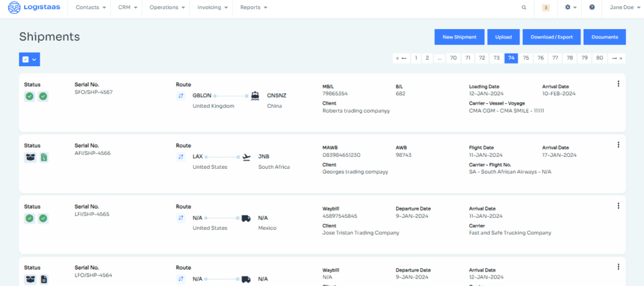Click the help question mark icon
644x286 pixels.
(x=592, y=8)
